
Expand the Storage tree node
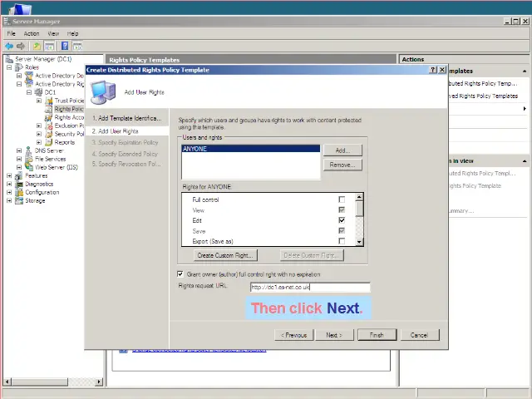point(9,200)
